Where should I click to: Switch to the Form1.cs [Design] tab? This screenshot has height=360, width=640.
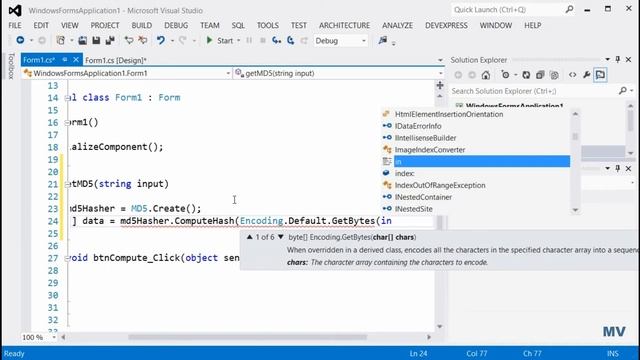pyautogui.click(x=116, y=60)
